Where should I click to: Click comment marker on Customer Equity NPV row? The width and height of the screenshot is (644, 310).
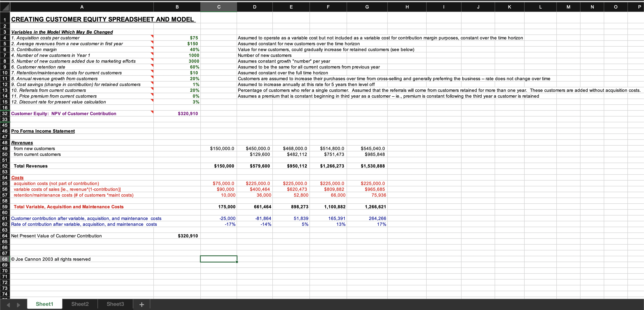[152, 112]
